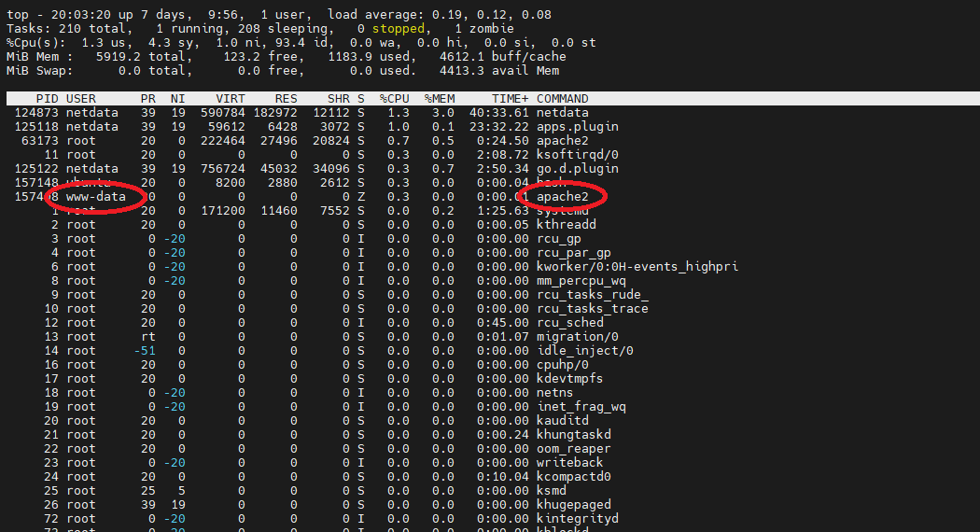Click the apps.plugin process name

click(577, 127)
